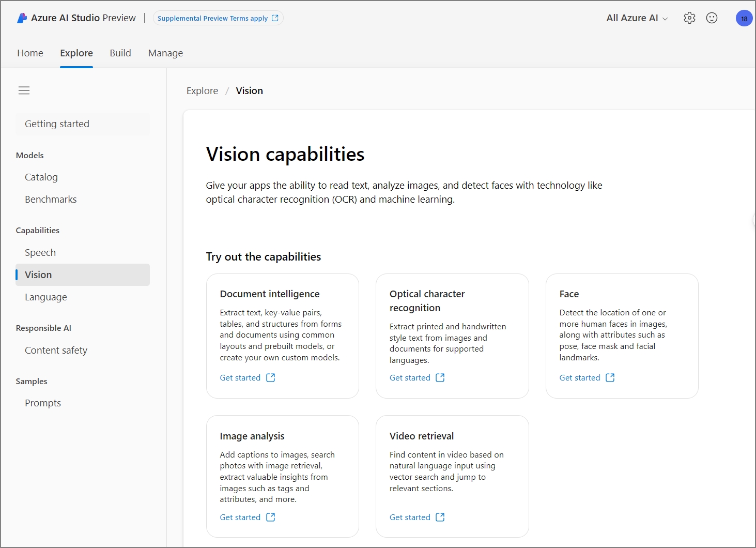This screenshot has height=548, width=756.
Task: Click the Vision breadcrumb text
Action: tap(250, 91)
